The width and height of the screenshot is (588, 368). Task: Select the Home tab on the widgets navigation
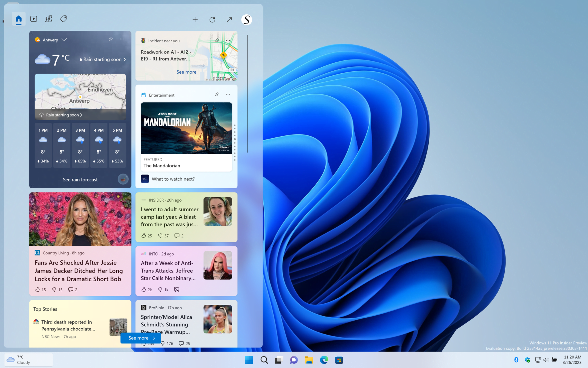pyautogui.click(x=18, y=19)
